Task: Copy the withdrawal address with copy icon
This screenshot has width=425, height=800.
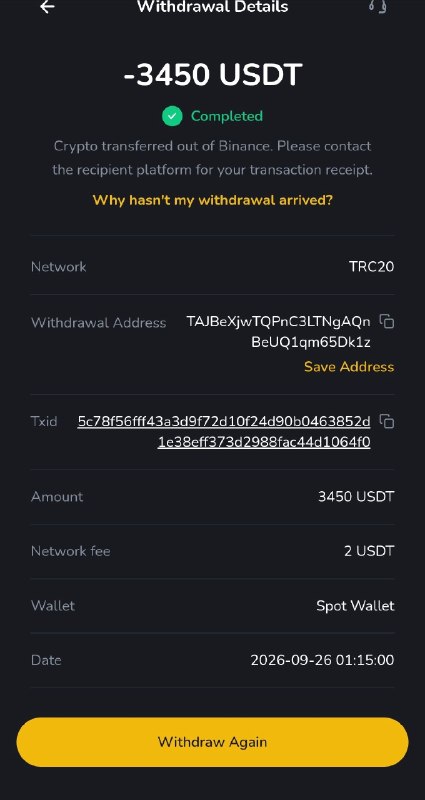Action: (387, 321)
